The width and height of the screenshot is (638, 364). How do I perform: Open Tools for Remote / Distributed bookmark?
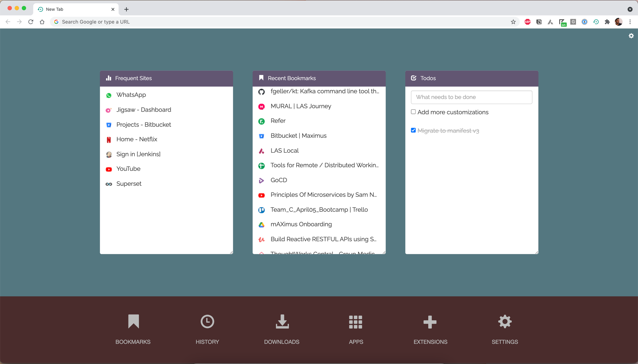click(325, 165)
